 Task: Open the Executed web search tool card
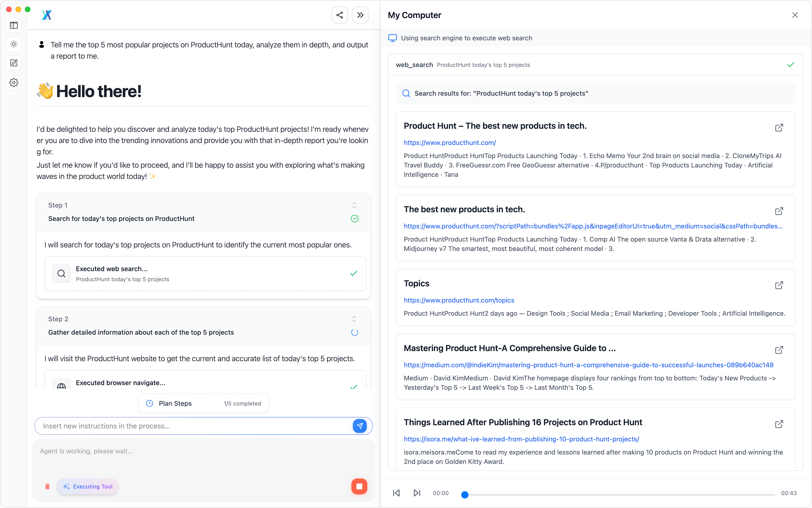pyautogui.click(x=205, y=273)
